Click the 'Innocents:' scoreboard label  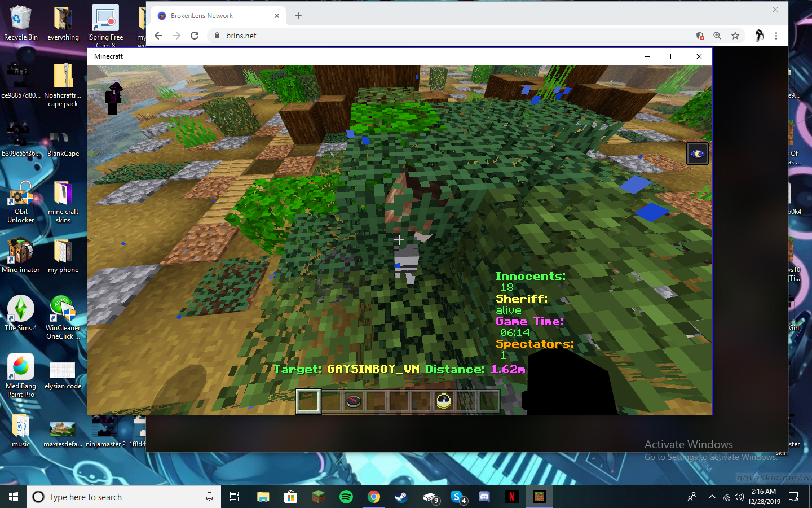pyautogui.click(x=531, y=276)
